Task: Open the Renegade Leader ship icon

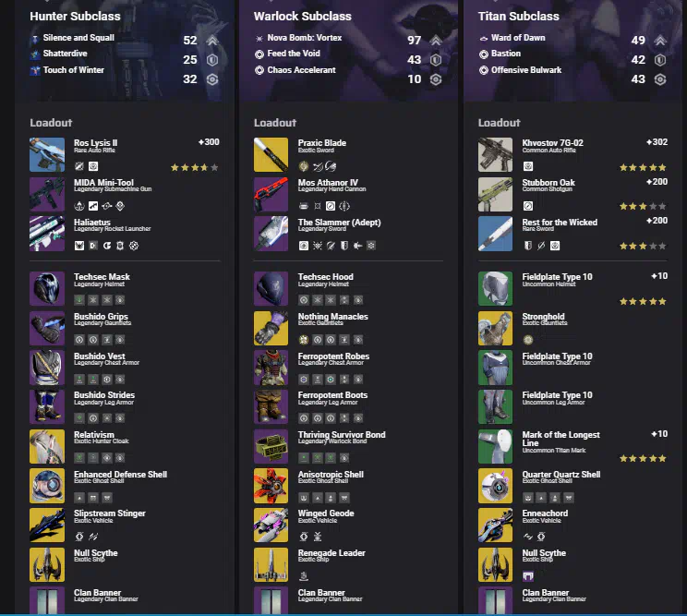Action: click(x=271, y=564)
